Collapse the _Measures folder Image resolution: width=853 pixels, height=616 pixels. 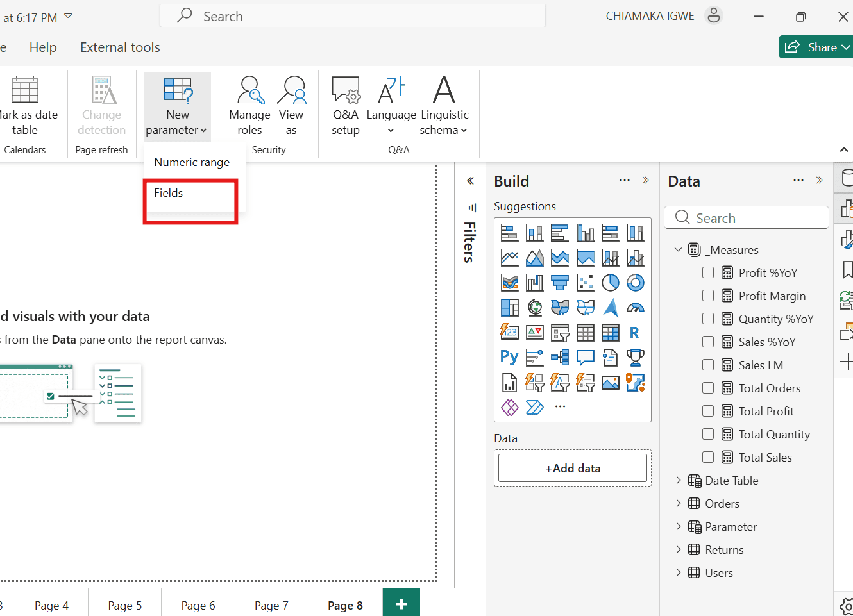(679, 249)
